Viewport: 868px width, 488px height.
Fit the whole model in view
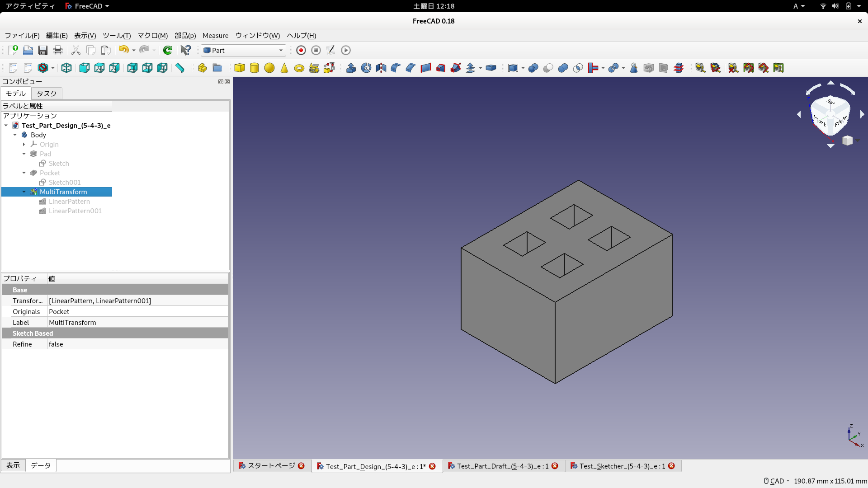coord(13,68)
